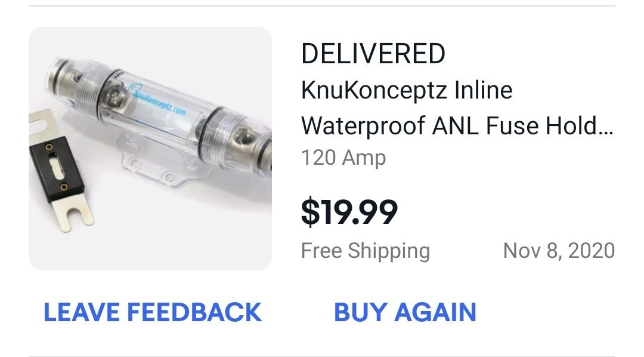The image size is (644, 357).
Task: Tap the Waterproof ANL Fuse Hold… title line
Action: coord(457,125)
